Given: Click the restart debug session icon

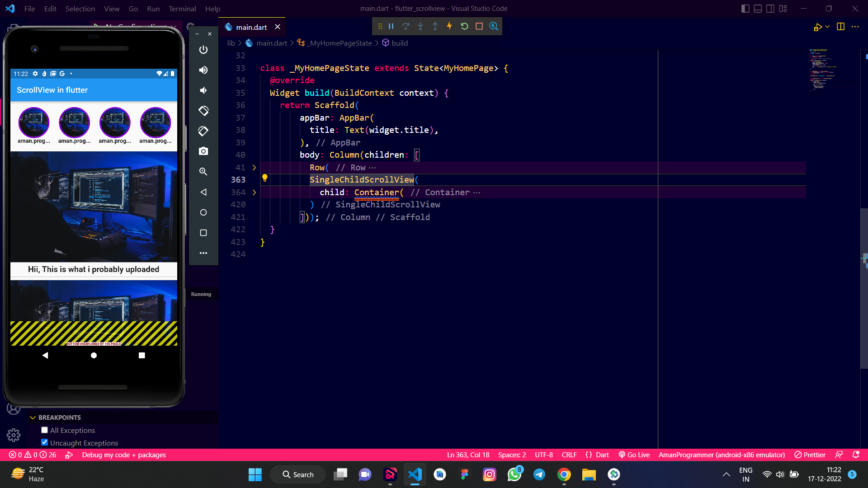Looking at the screenshot, I should [464, 26].
